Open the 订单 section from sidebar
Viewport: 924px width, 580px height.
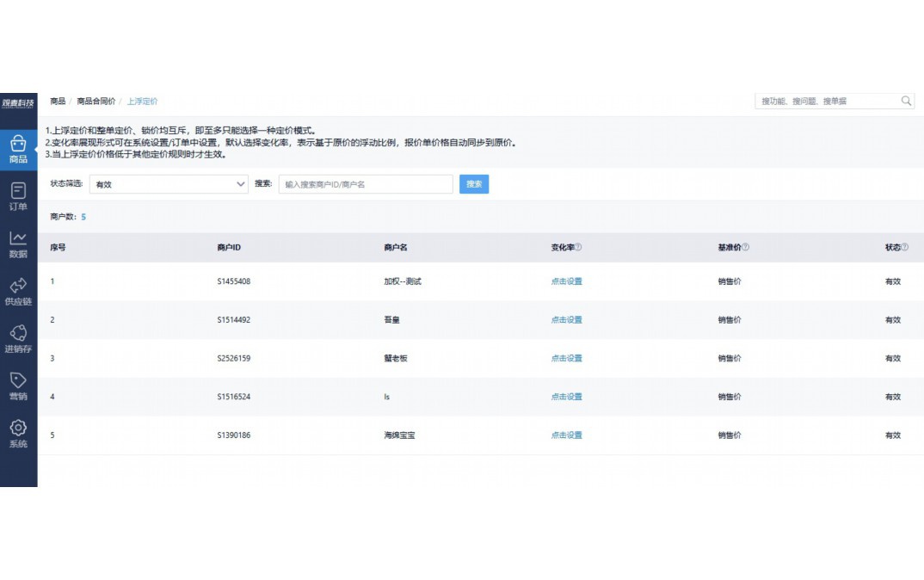point(17,194)
